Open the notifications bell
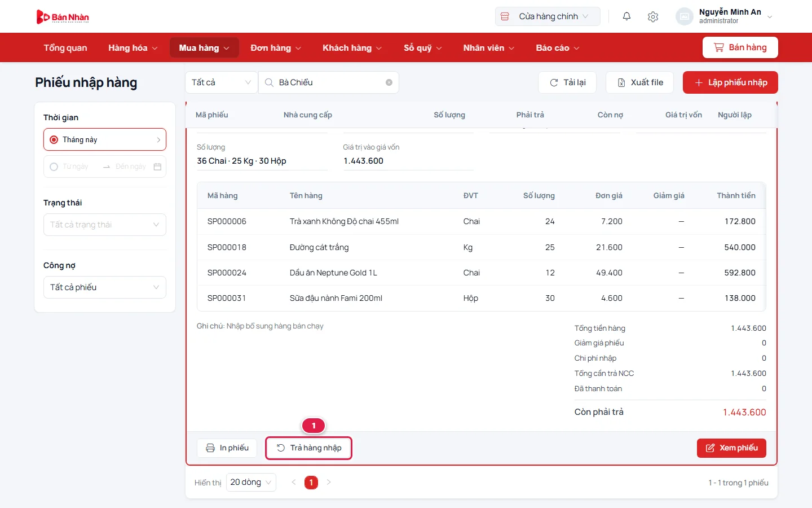The image size is (812, 508). pyautogui.click(x=626, y=16)
